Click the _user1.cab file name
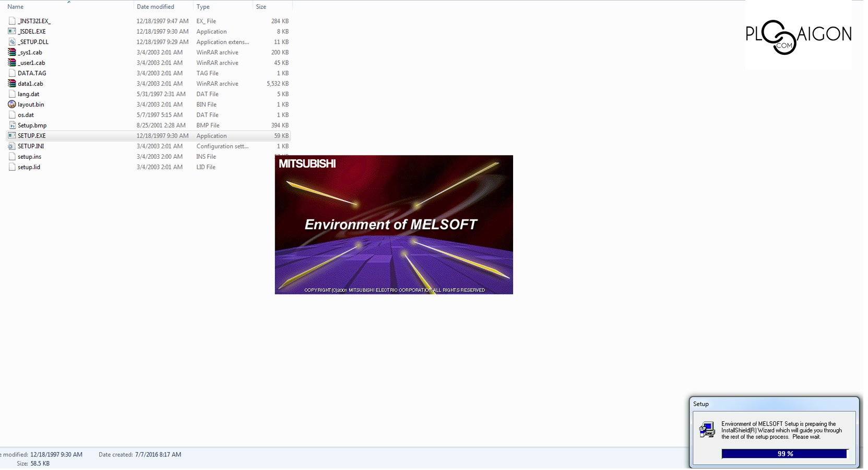This screenshot has height=470, width=868. click(x=31, y=63)
